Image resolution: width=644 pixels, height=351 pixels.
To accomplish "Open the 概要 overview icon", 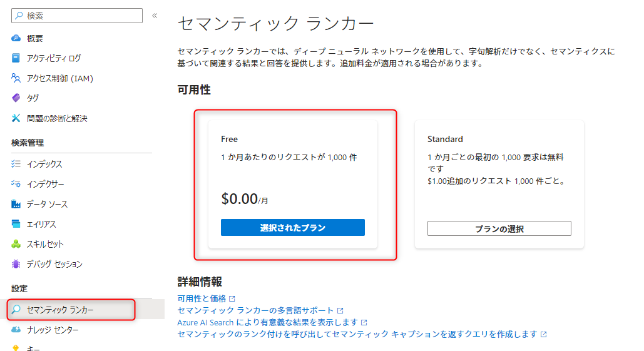I will [x=16, y=38].
